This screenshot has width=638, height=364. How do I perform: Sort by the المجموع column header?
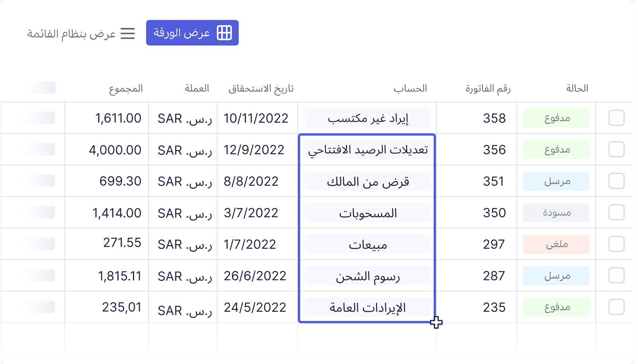[126, 88]
